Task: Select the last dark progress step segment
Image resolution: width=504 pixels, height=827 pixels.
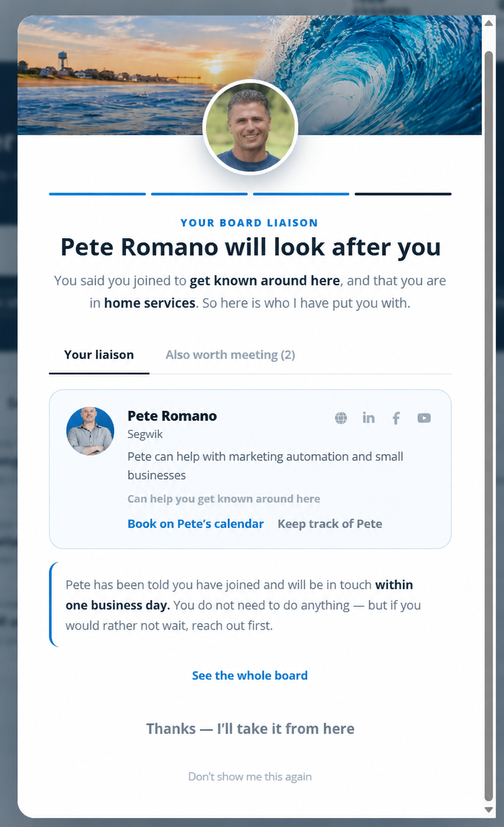Action: coord(403,194)
